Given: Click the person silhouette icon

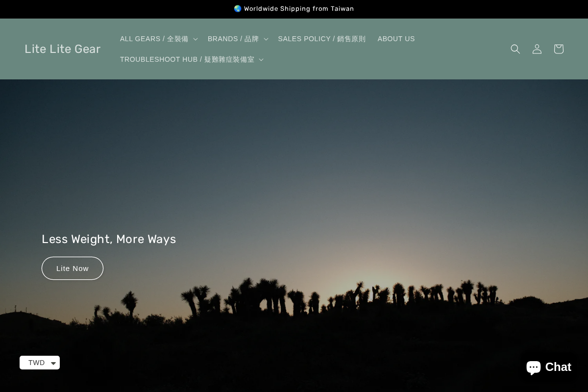Looking at the screenshot, I should tap(537, 49).
